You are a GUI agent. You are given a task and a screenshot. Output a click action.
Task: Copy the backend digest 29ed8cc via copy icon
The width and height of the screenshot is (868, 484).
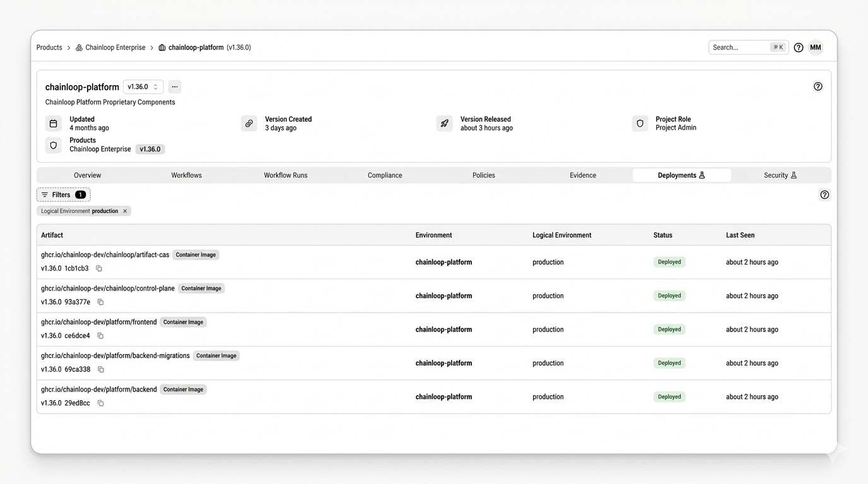[x=100, y=403]
